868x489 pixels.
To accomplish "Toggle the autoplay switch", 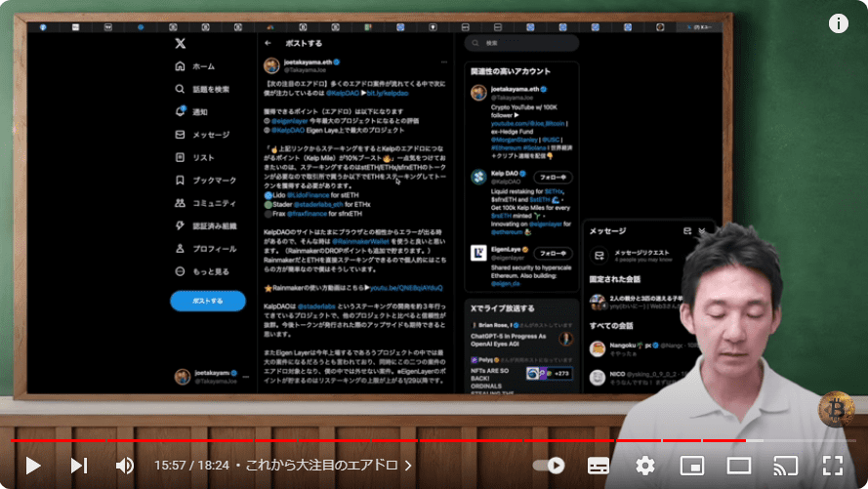I will (x=549, y=466).
